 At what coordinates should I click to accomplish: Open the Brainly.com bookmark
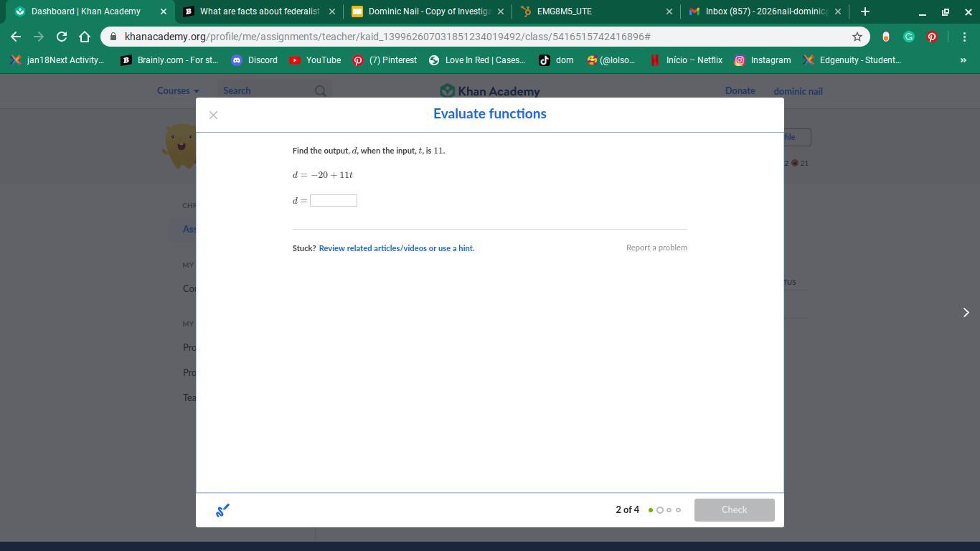pos(169,60)
